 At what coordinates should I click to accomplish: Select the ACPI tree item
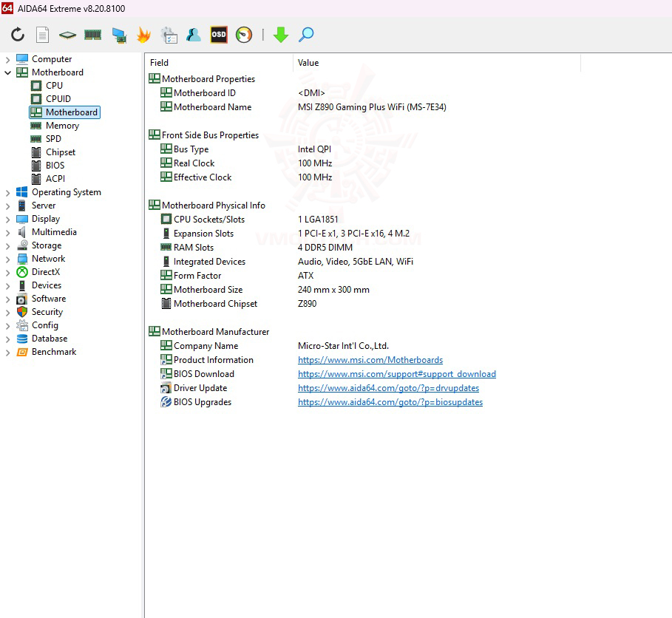(55, 179)
